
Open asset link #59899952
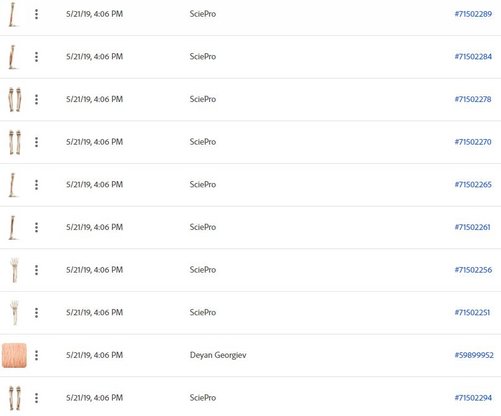coord(474,355)
